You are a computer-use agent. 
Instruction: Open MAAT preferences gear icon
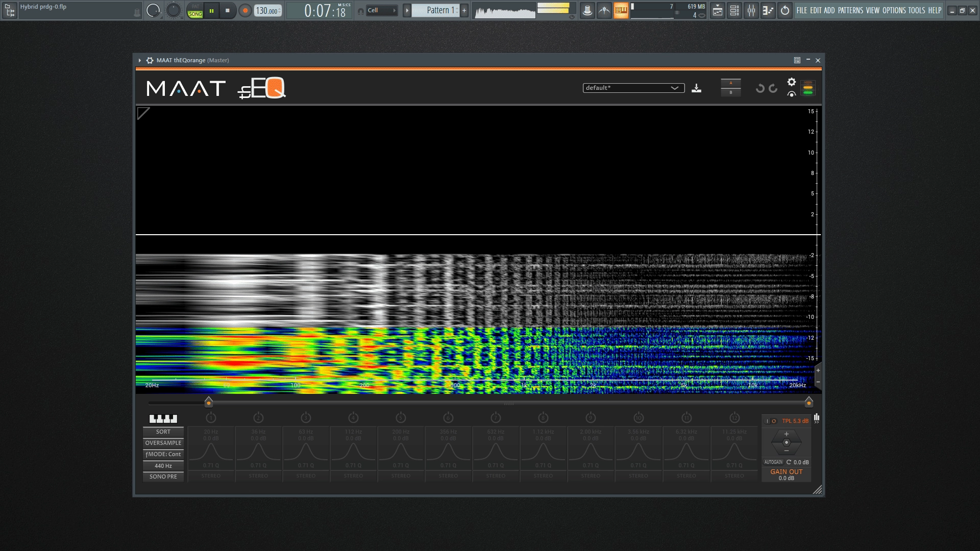point(791,82)
